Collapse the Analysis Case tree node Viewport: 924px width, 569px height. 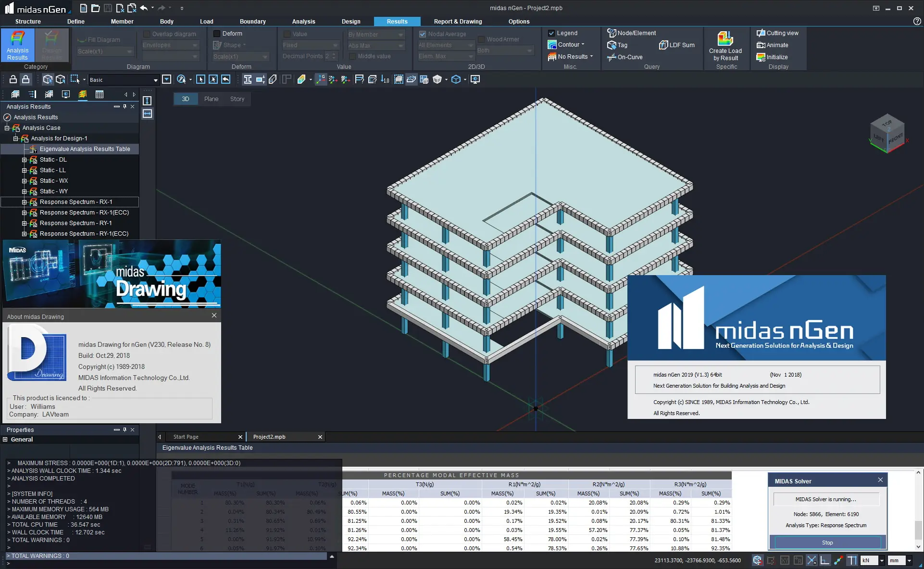point(7,128)
